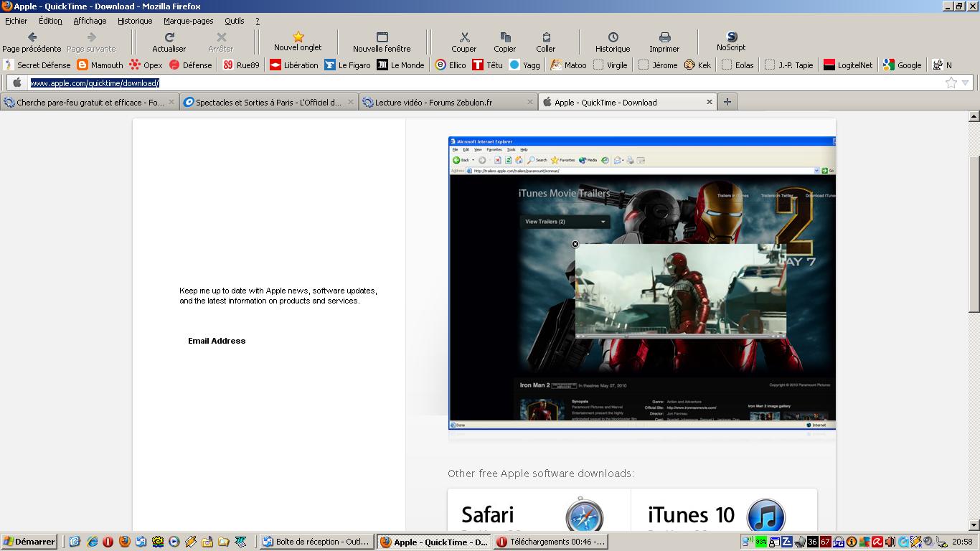Launch Firefox from quick launch bar
The height and width of the screenshot is (551, 980).
pyautogui.click(x=125, y=542)
